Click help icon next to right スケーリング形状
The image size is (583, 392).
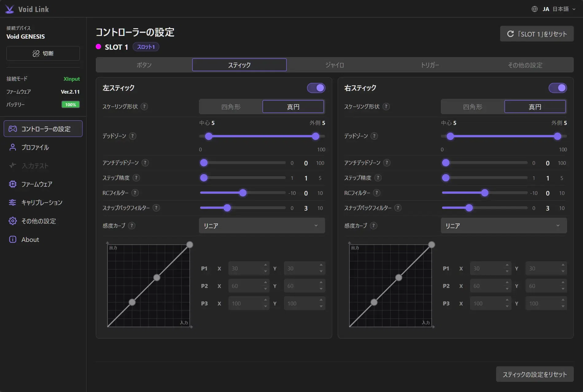pos(386,107)
